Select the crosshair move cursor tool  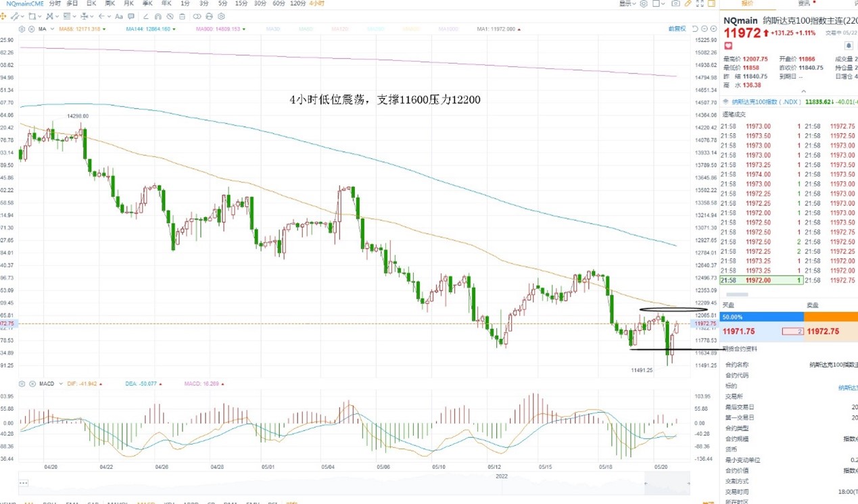pos(4,16)
